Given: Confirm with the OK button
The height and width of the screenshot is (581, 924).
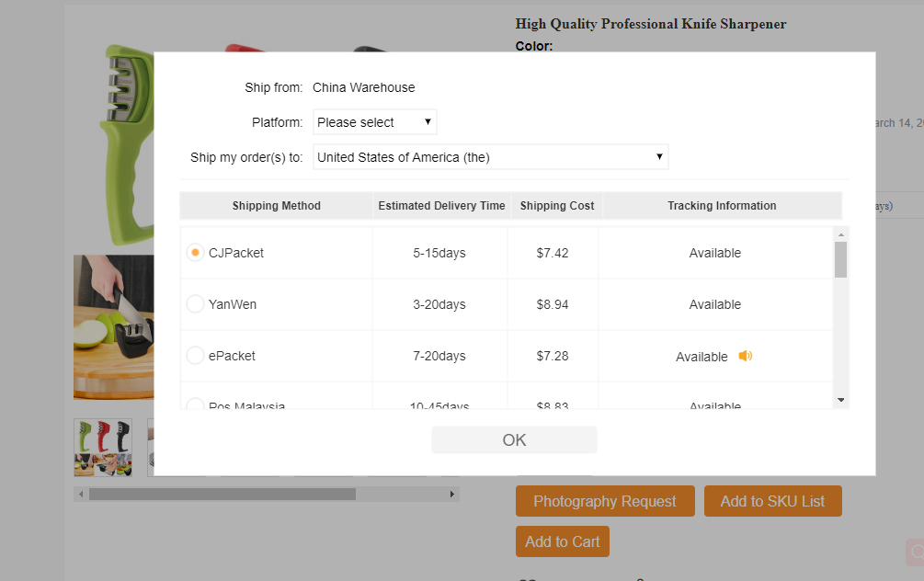Looking at the screenshot, I should pyautogui.click(x=514, y=440).
